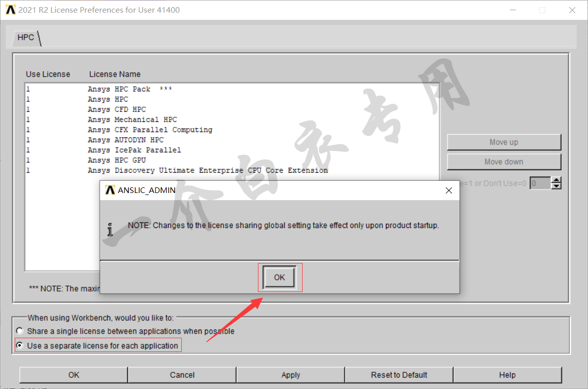Select the Ansys CFX Parallel Computing row

pos(232,129)
